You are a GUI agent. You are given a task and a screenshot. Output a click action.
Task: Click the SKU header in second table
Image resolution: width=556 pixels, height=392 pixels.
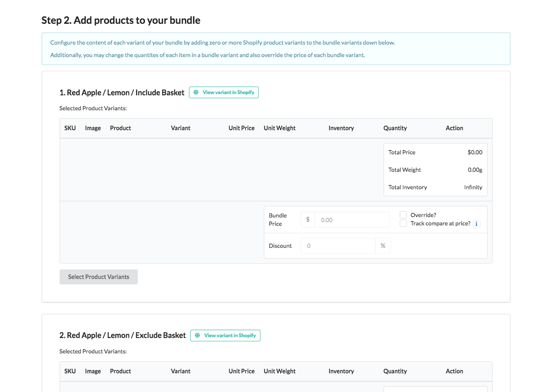70,371
